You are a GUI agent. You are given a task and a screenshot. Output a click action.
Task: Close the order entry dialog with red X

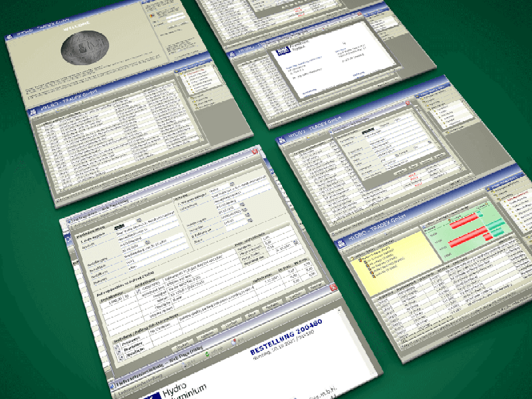tap(255, 152)
